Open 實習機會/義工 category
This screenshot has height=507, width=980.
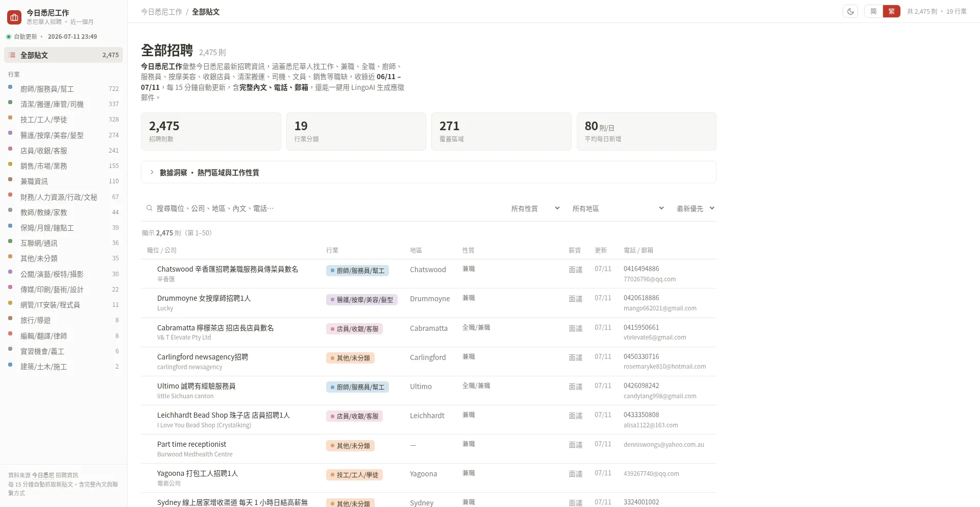pos(63,351)
